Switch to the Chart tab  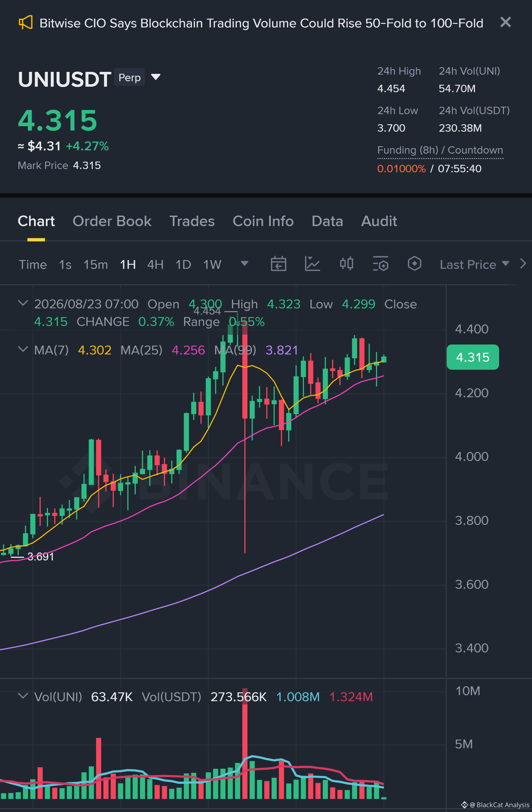click(x=36, y=221)
